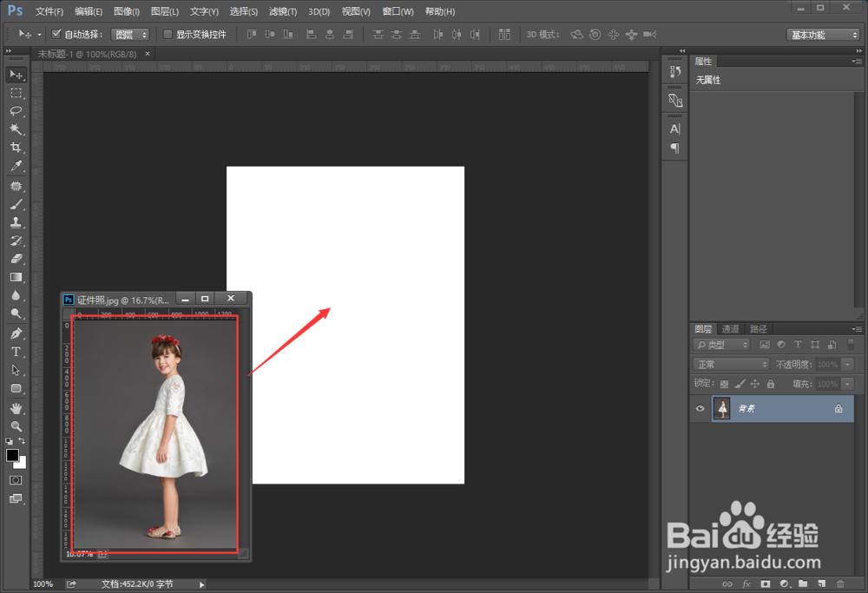The image size is (868, 593).
Task: Toggle lock position
Action: coord(755,384)
